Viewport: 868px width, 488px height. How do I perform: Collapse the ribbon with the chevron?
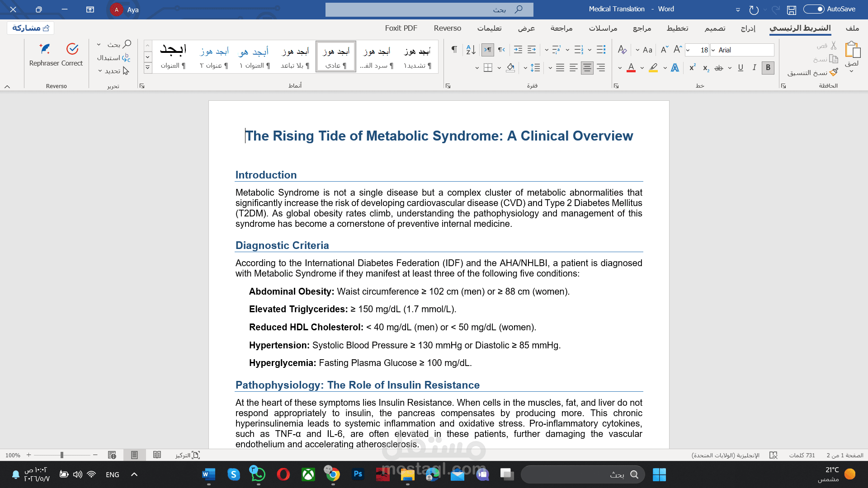[7, 86]
